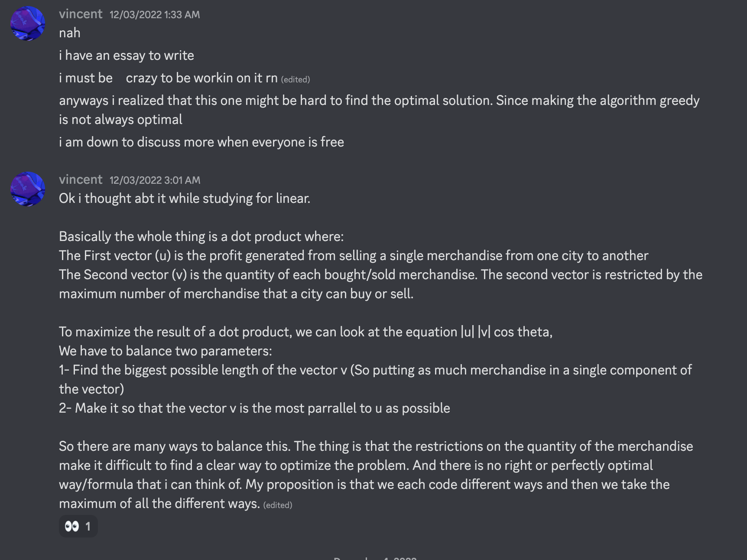Click the 12/03/2022 3:01 AM timestamp

155,180
